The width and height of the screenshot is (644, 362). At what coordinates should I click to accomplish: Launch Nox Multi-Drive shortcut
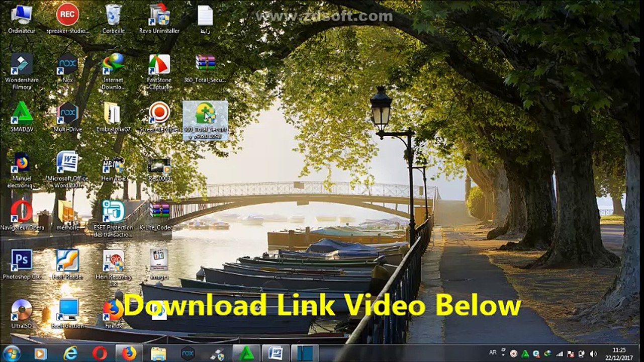[67, 117]
